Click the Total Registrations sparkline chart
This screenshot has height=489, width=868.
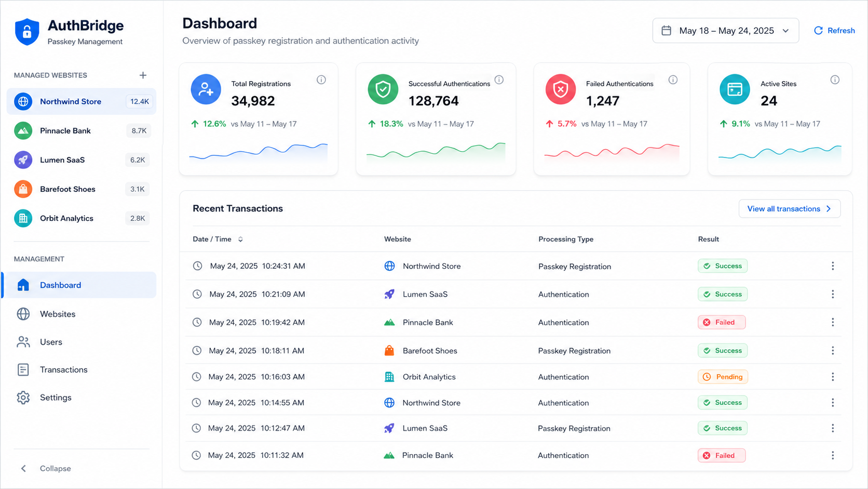pyautogui.click(x=259, y=152)
